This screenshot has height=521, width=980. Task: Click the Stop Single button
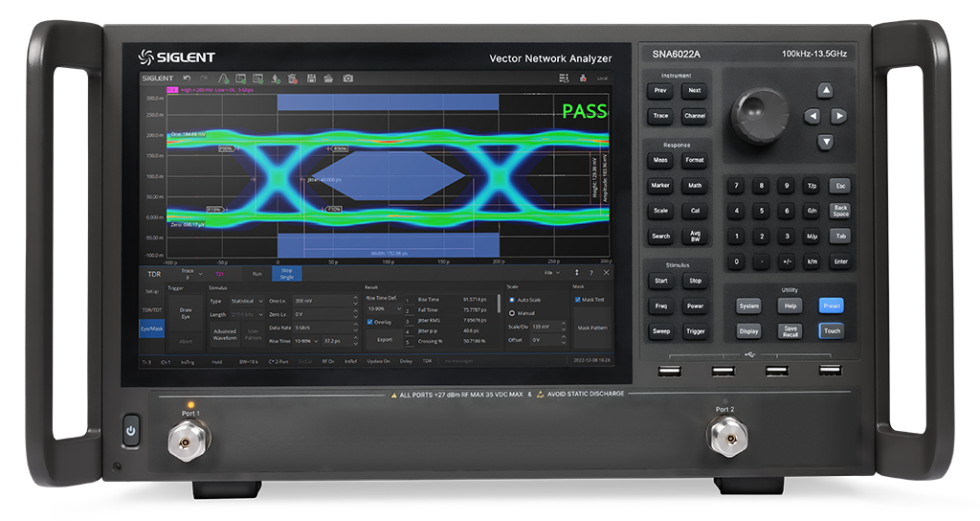click(x=287, y=273)
